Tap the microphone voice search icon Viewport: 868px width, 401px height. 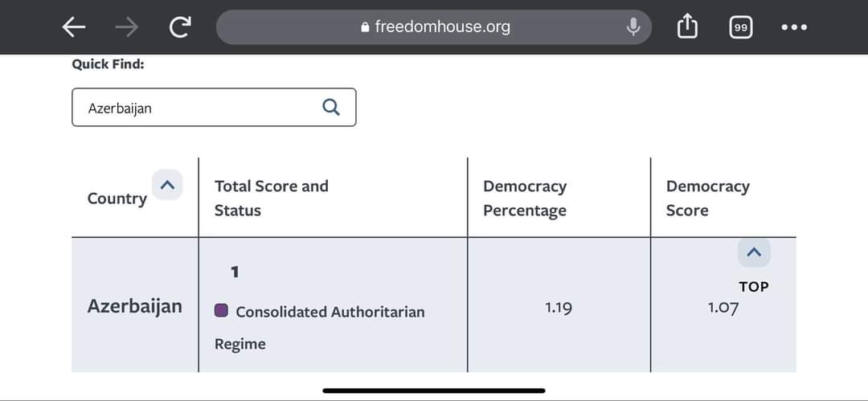(633, 27)
